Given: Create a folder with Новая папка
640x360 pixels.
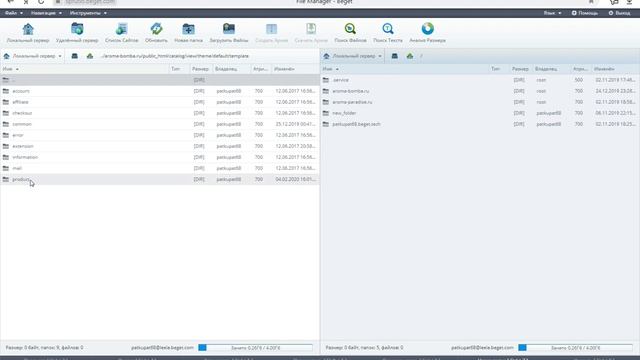Looking at the screenshot, I should tap(188, 33).
